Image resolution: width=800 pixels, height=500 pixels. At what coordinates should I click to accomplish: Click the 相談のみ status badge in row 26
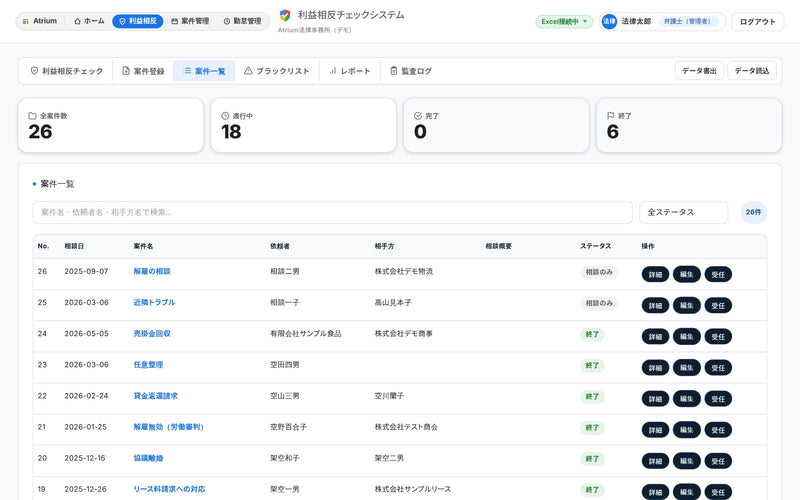point(599,272)
